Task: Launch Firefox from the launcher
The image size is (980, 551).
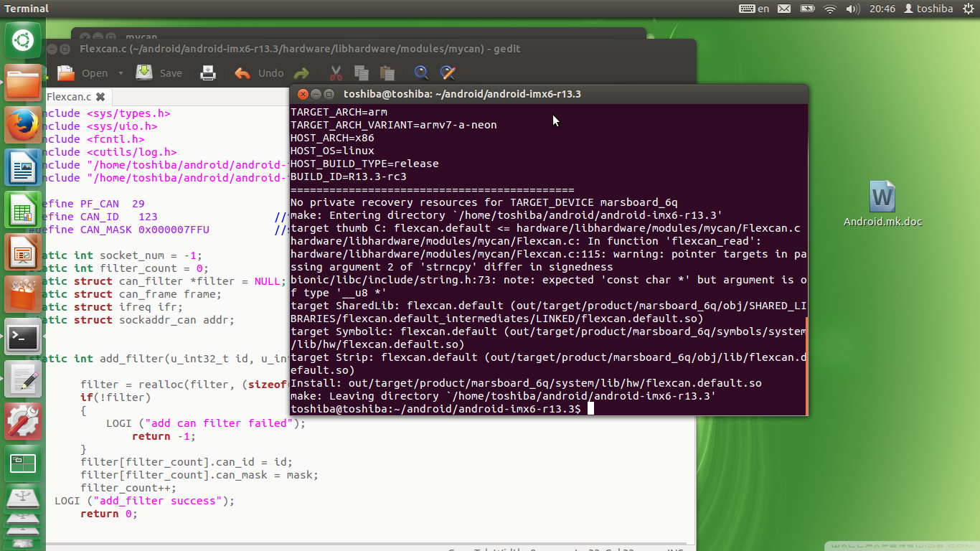Action: (x=23, y=126)
